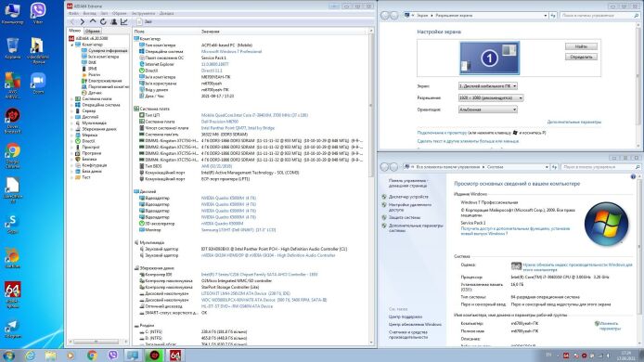Open Подключение к проектору link
The image size is (644, 362).
pyautogui.click(x=442, y=133)
